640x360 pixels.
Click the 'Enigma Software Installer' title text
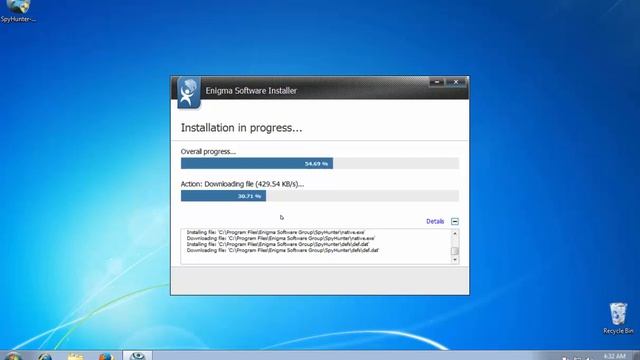click(251, 91)
